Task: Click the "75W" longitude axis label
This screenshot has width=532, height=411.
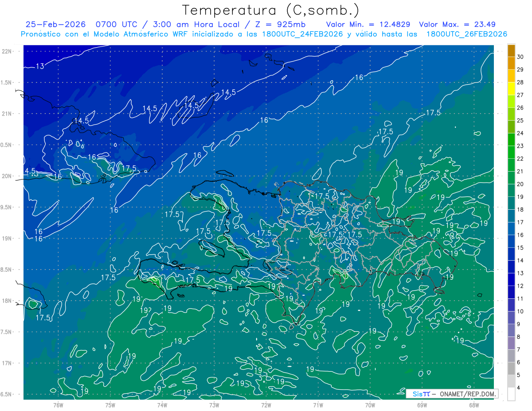Action: click(x=110, y=404)
